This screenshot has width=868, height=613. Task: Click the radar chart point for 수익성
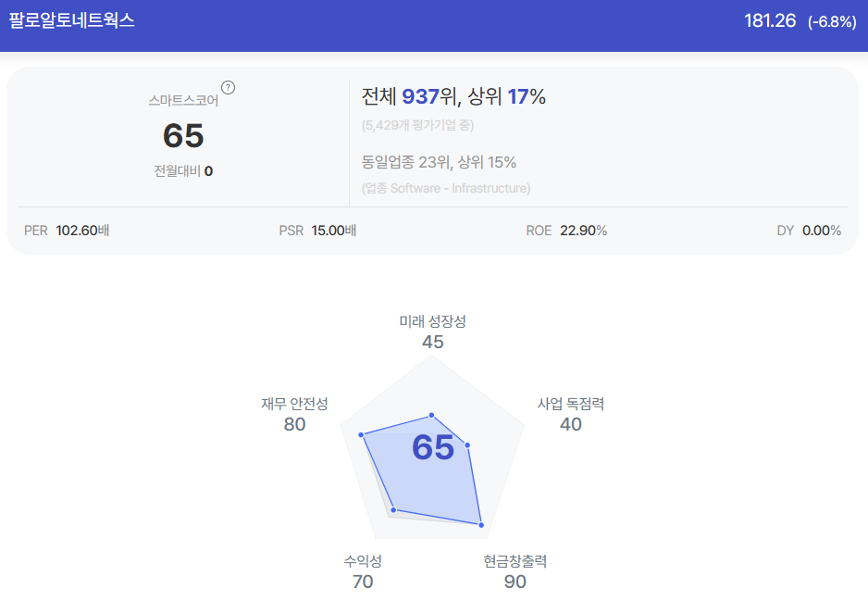coord(393,509)
